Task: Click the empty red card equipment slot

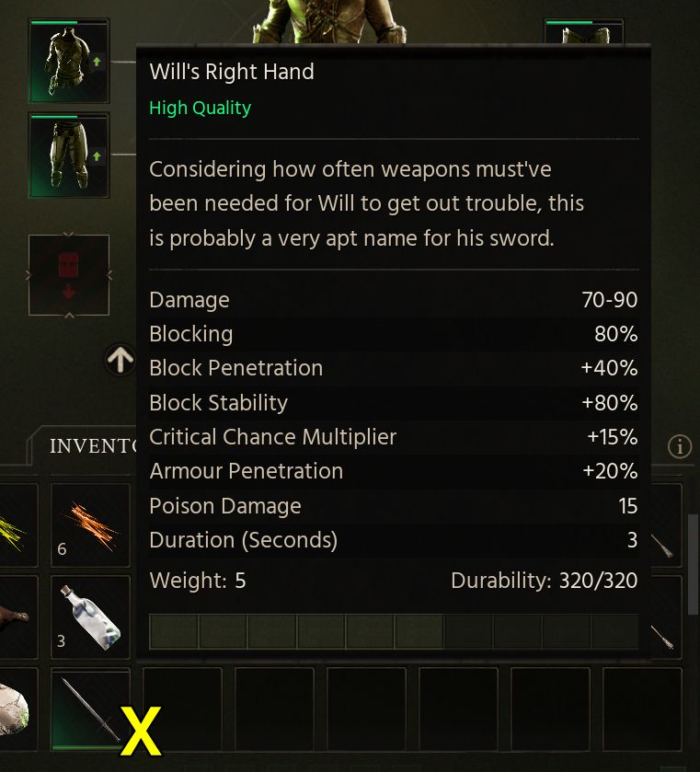Action: (69, 275)
